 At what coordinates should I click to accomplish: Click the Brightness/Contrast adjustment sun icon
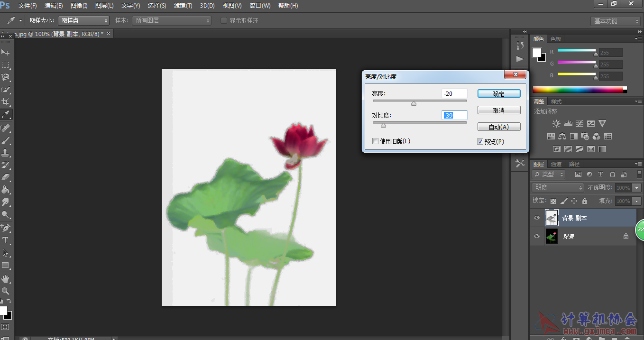[x=556, y=124]
